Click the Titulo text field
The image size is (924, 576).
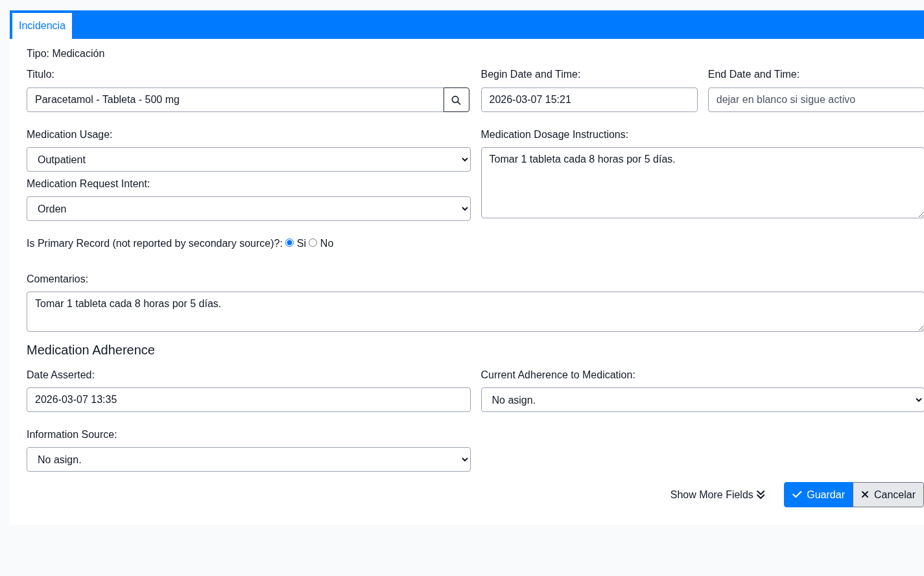coord(235,100)
